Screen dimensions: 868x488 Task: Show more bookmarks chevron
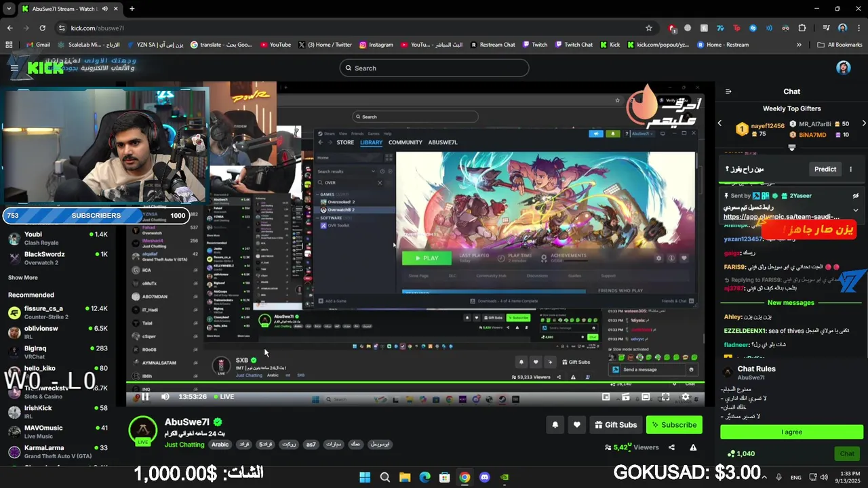click(799, 45)
